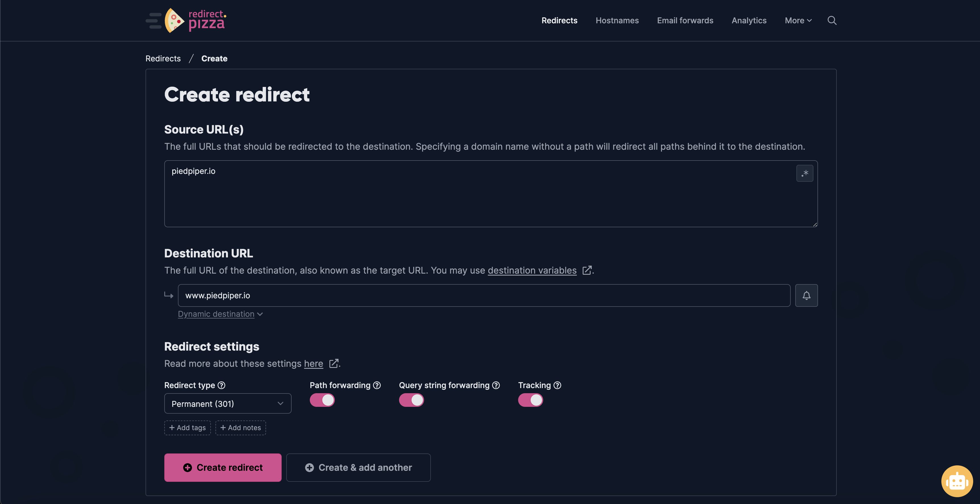The width and height of the screenshot is (980, 504).
Task: Show the Tracking help icon
Action: point(557,385)
